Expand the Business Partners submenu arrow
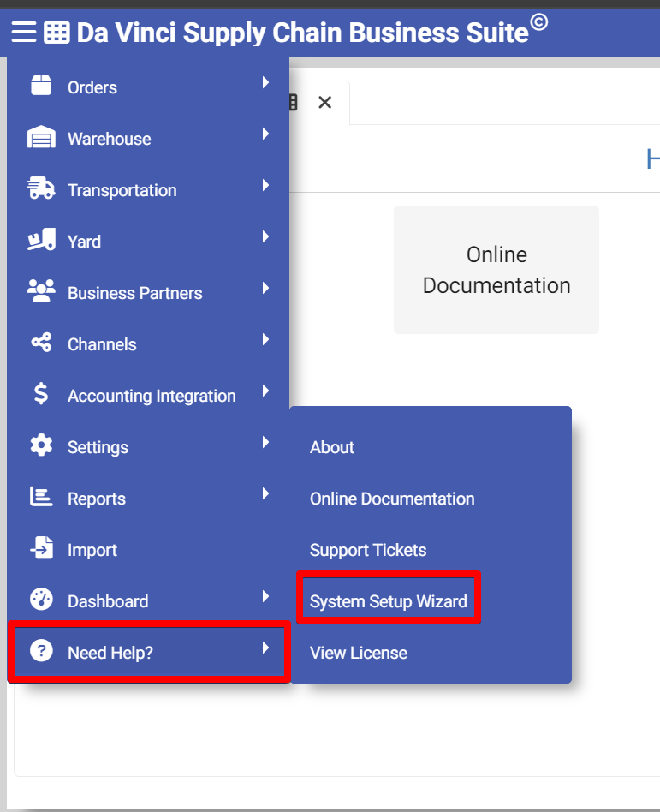Viewport: 660px width, 812px height. pyautogui.click(x=265, y=288)
